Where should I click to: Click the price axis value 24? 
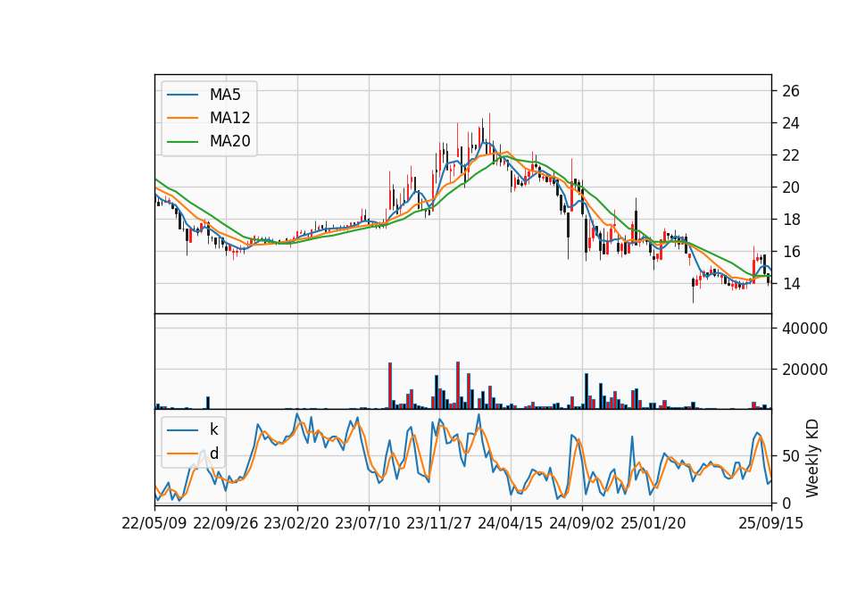[791, 123]
